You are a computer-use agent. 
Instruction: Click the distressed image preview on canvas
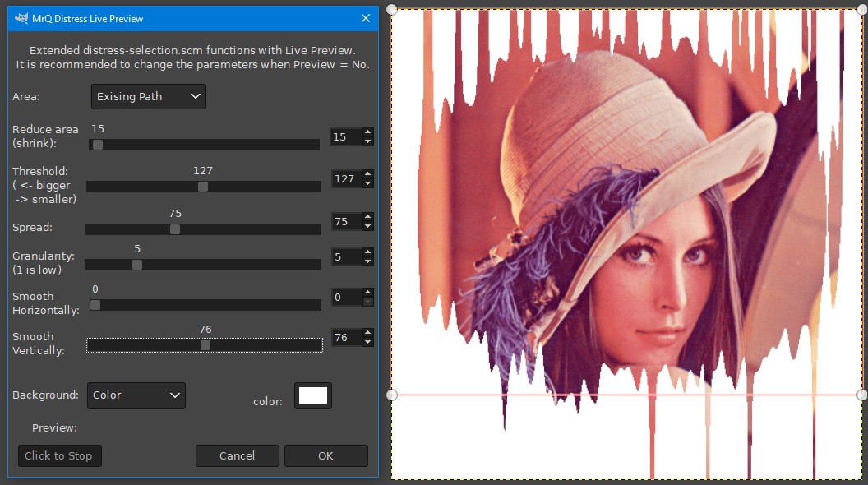pos(626,244)
